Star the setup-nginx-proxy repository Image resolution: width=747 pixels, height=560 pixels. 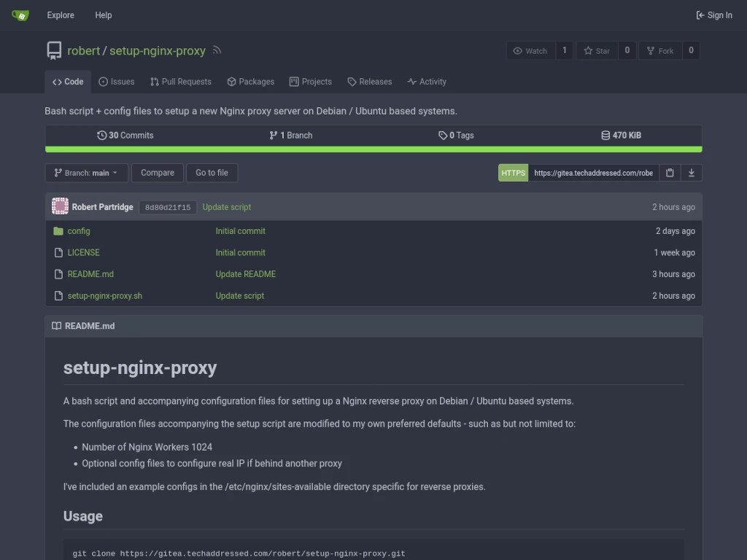pyautogui.click(x=597, y=50)
